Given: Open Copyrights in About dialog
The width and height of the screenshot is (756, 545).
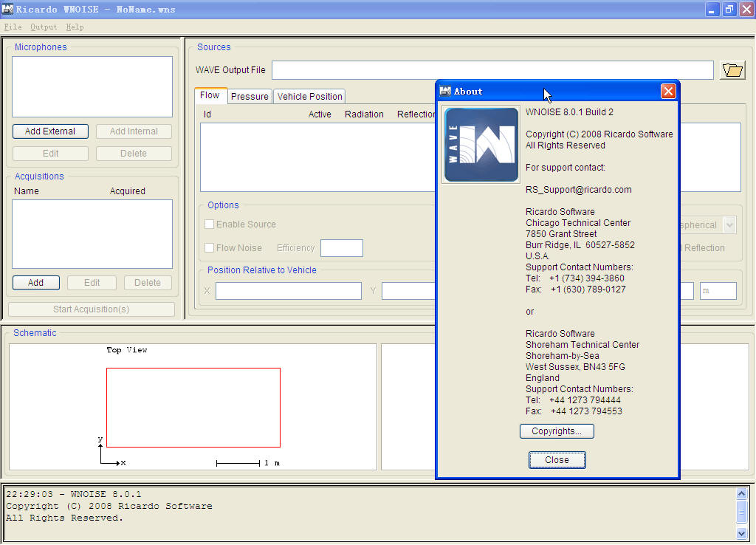Looking at the screenshot, I should point(557,431).
